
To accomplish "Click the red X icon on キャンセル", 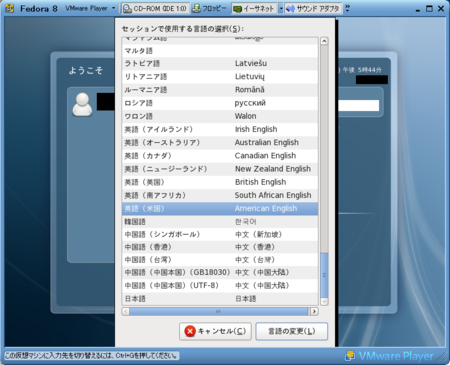I will [x=190, y=331].
